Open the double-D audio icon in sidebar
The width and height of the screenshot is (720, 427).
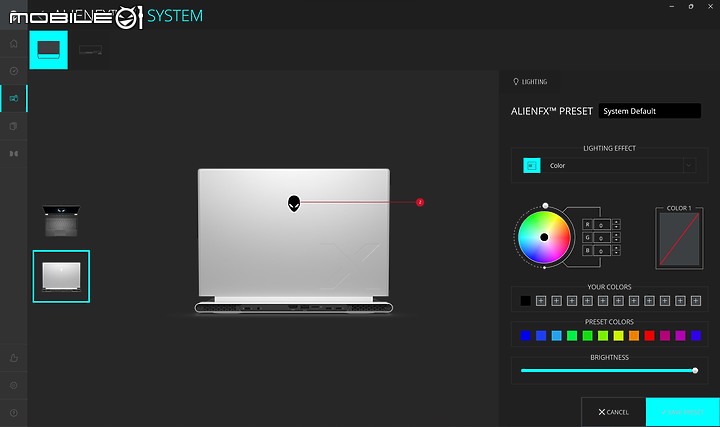point(14,153)
